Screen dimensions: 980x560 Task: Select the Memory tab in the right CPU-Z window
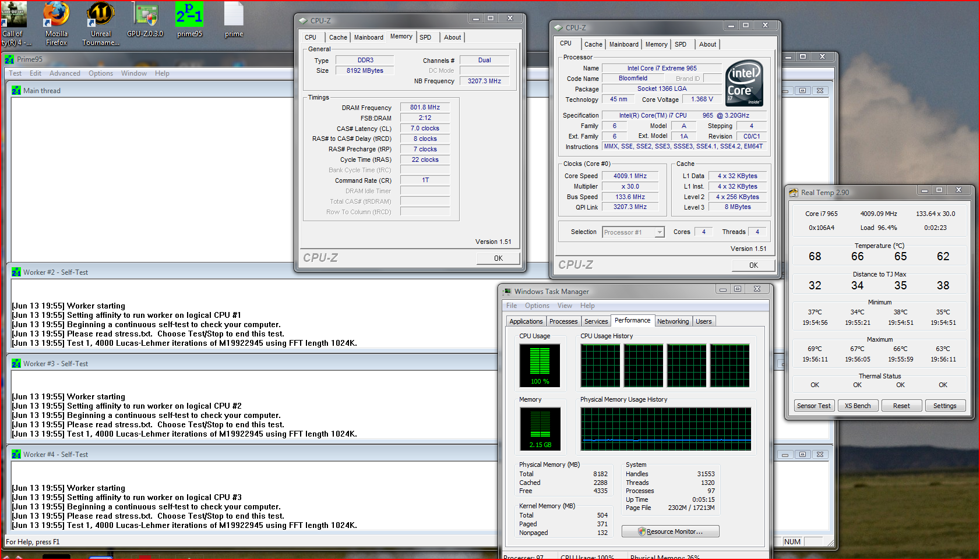(657, 44)
